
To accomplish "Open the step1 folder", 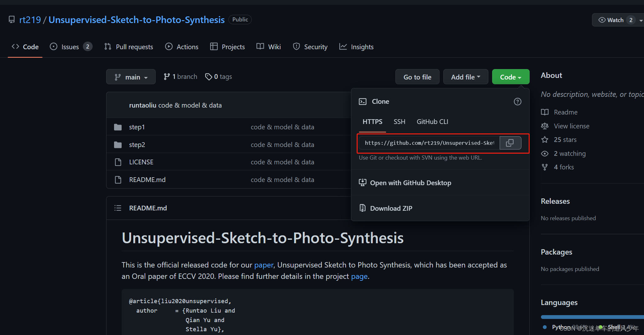I will pos(137,127).
